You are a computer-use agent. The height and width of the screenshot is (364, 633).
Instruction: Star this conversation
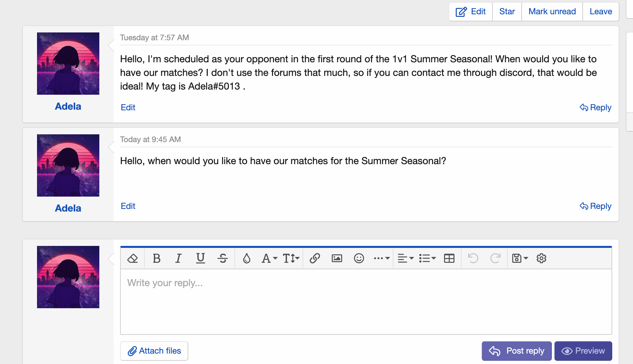click(x=507, y=12)
